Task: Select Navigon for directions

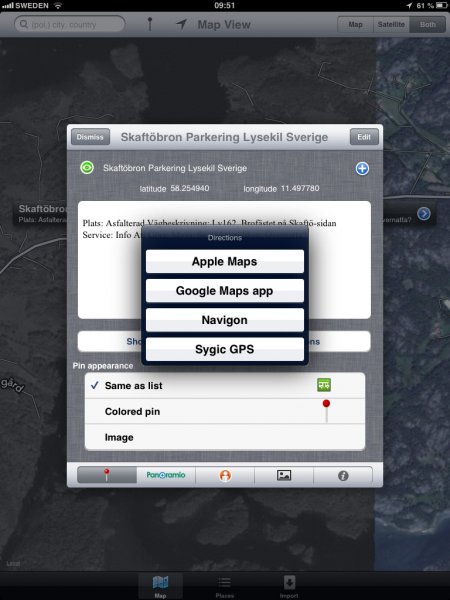Action: point(225,320)
